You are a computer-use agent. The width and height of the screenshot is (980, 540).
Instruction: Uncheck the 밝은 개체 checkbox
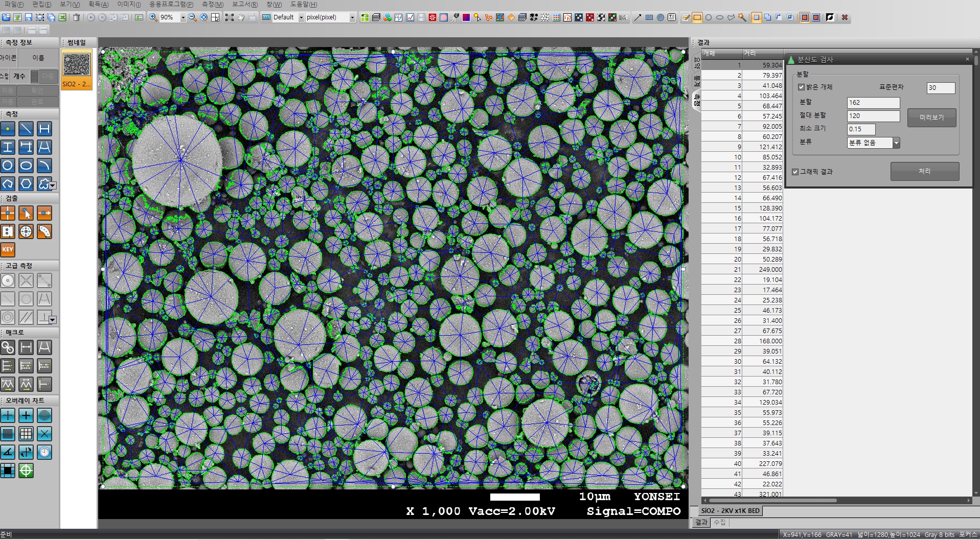[802, 87]
